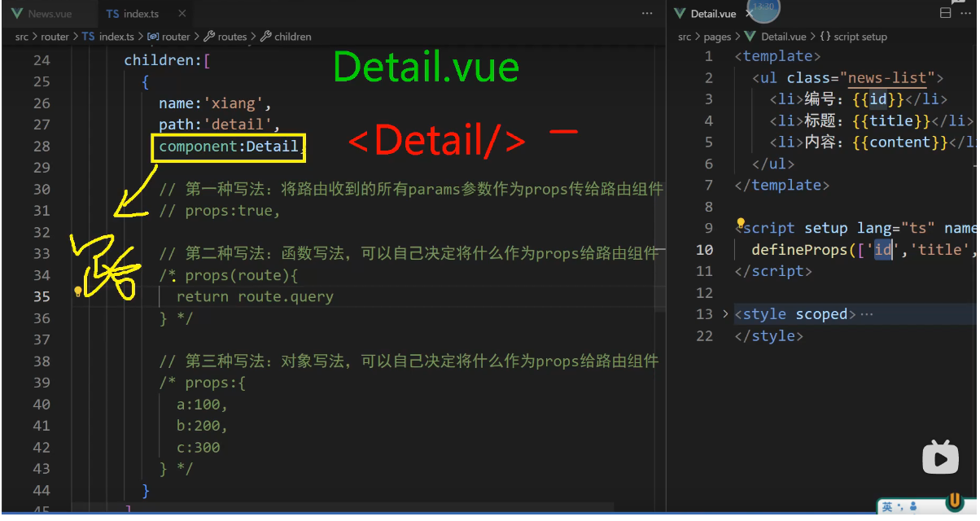Click the 'a:100,' code line

(x=202, y=405)
